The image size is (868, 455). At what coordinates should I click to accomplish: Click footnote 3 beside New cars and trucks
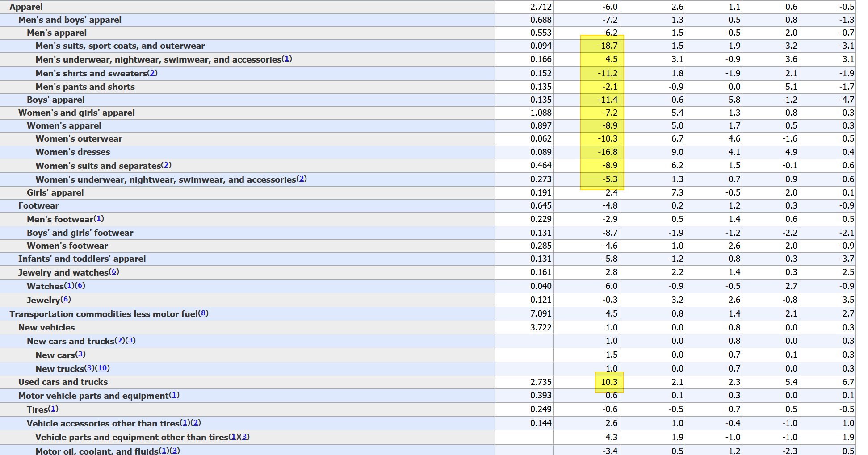click(130, 341)
